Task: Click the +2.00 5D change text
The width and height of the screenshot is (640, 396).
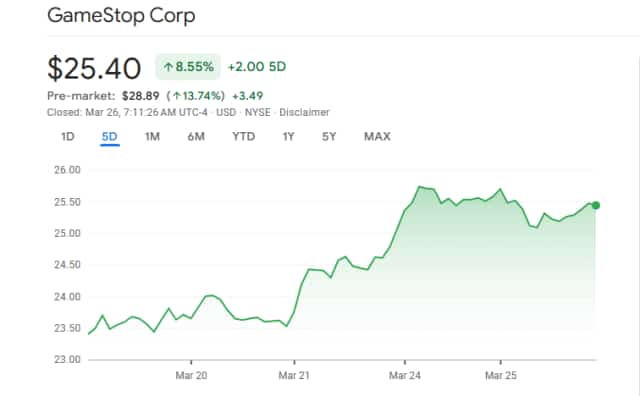Action: [x=257, y=67]
